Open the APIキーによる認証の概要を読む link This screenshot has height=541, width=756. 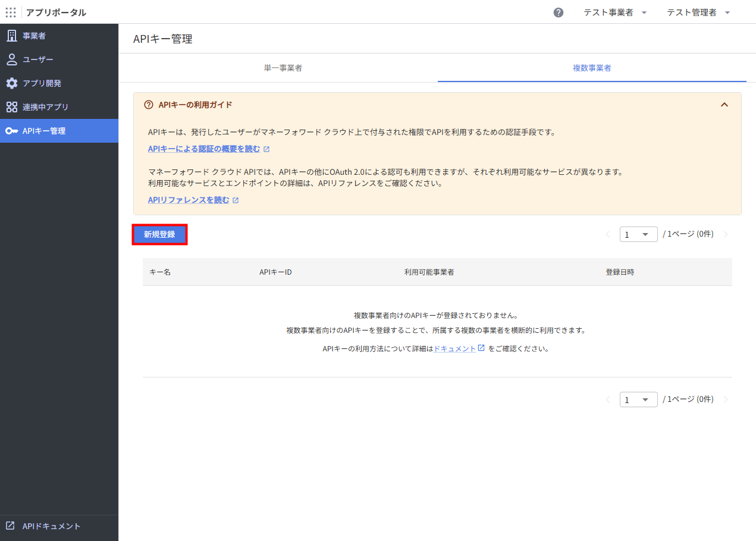204,149
